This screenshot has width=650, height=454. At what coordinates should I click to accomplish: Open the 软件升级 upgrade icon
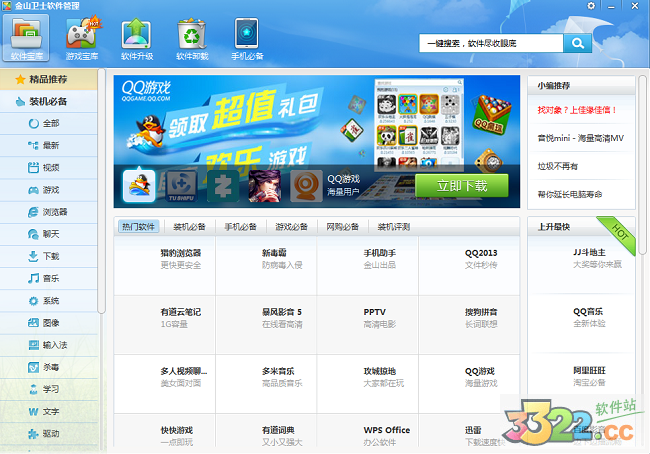point(137,38)
